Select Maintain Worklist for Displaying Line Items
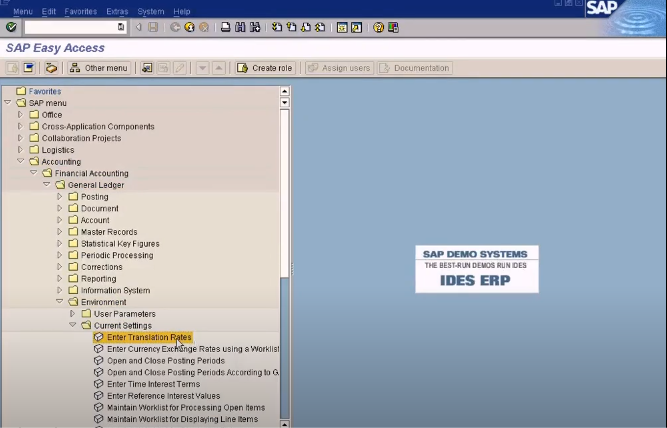Screen dimensions: 667x428 click(x=182, y=419)
